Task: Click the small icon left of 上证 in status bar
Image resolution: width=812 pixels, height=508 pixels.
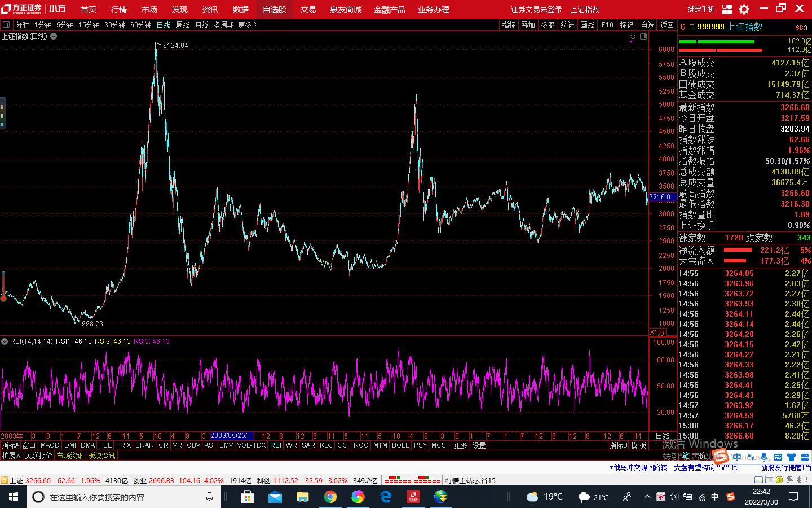Action: coord(5,480)
